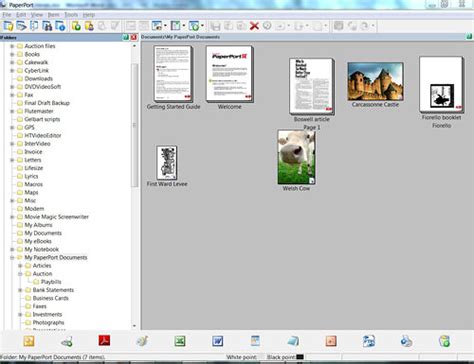Screen dimensions: 474x364
Task: Click the first yellow icon in bottom bar
Action: point(29,341)
